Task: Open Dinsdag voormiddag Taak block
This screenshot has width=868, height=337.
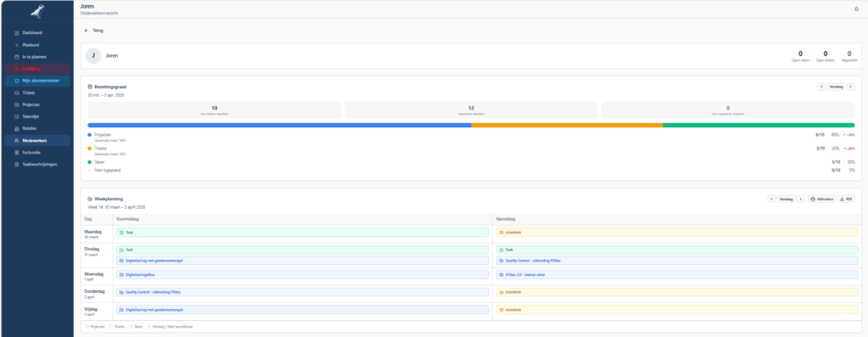Action: [x=303, y=250]
